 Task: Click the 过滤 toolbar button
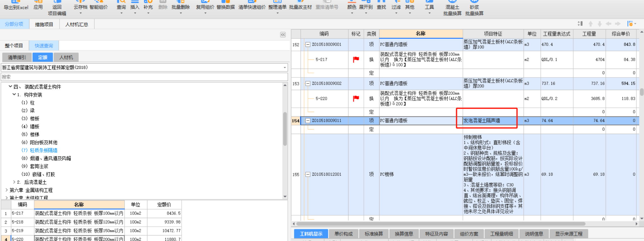pyautogui.click(x=396, y=7)
